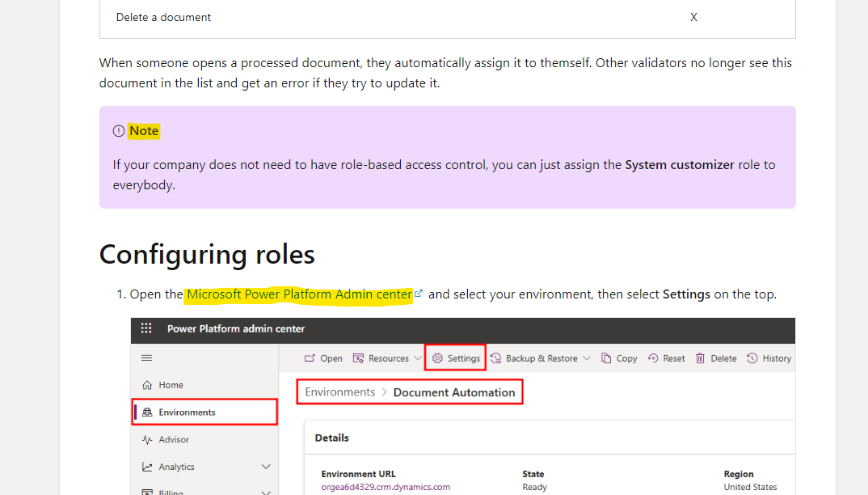Image resolution: width=868 pixels, height=495 pixels.
Task: Click the orgea6d4329.crm.dynamics.com environment URL
Action: pos(386,487)
